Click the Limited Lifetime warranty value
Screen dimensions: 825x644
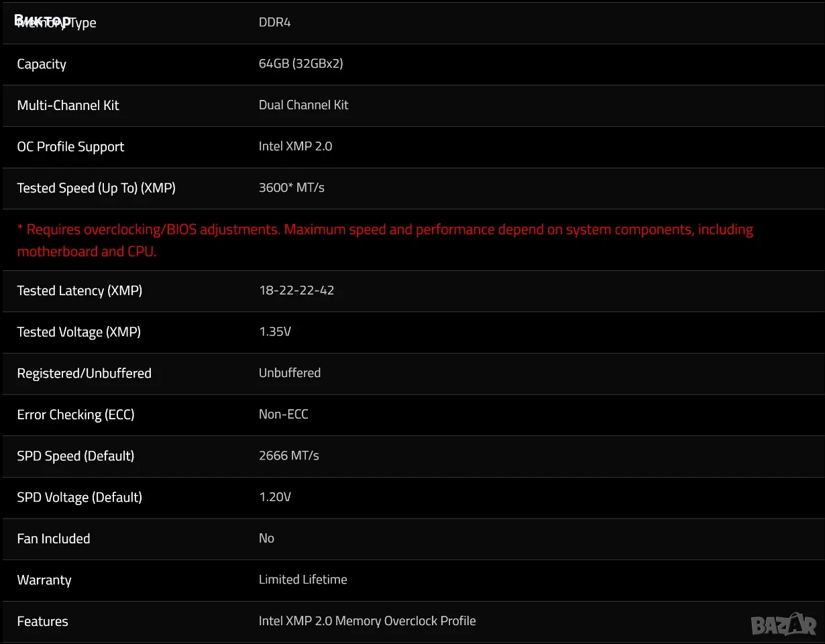tap(303, 579)
